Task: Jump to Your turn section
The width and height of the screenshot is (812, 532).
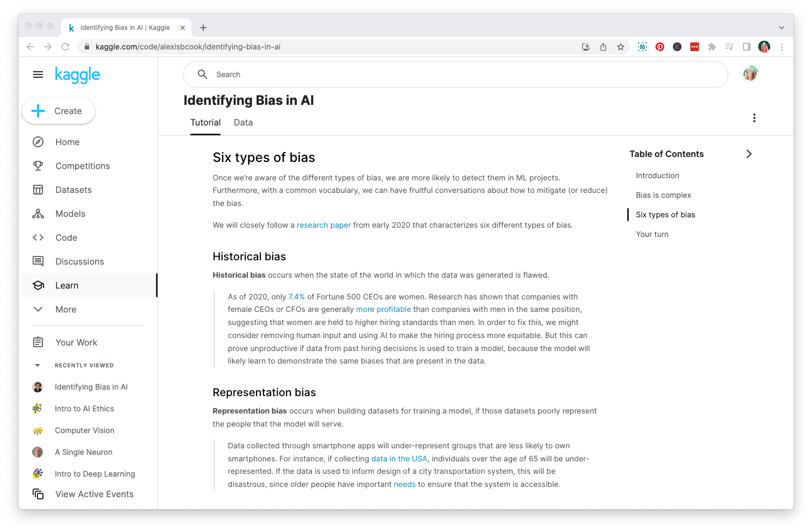Action: [652, 234]
